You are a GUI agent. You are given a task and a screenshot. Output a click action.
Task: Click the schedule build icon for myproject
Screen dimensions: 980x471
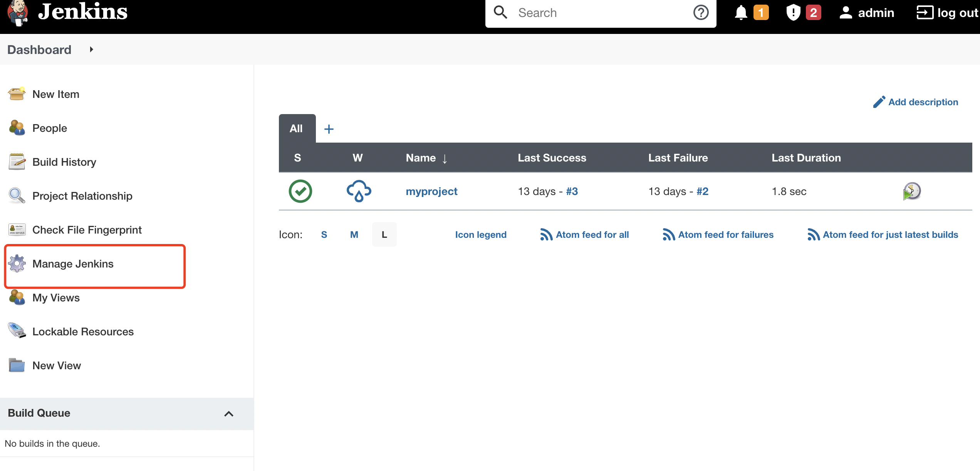point(911,191)
